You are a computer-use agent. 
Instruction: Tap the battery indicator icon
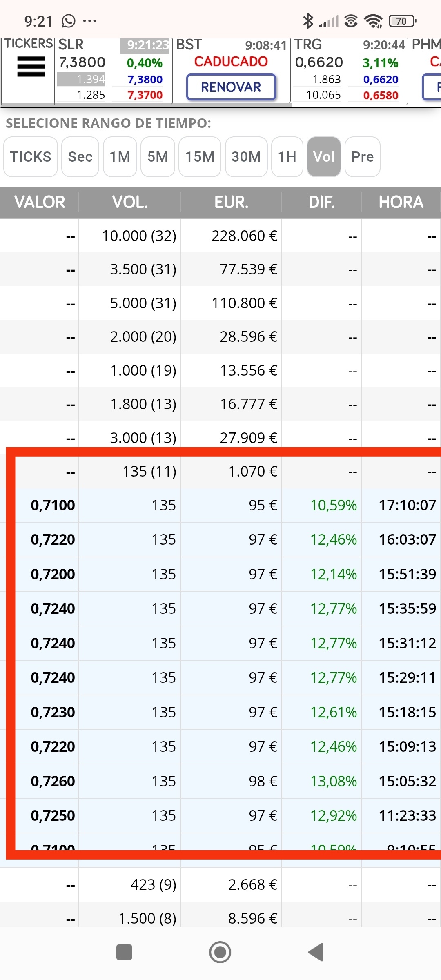[x=403, y=21]
